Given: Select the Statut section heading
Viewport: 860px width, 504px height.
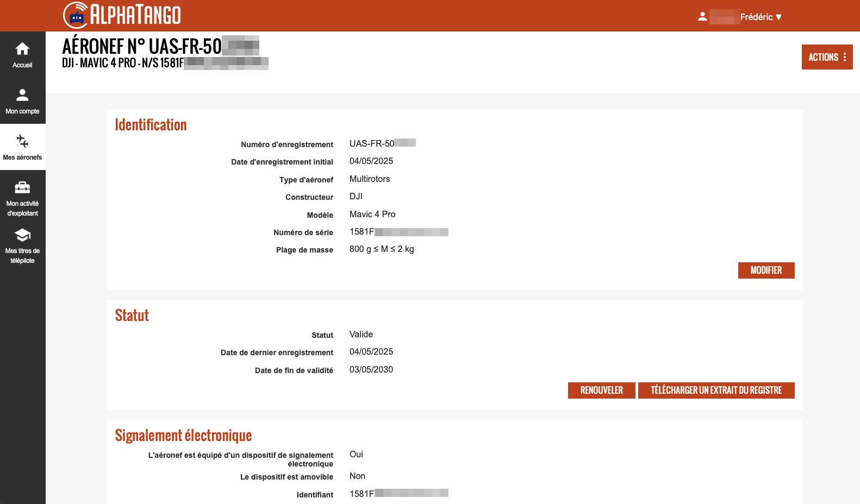Looking at the screenshot, I should [x=132, y=316].
